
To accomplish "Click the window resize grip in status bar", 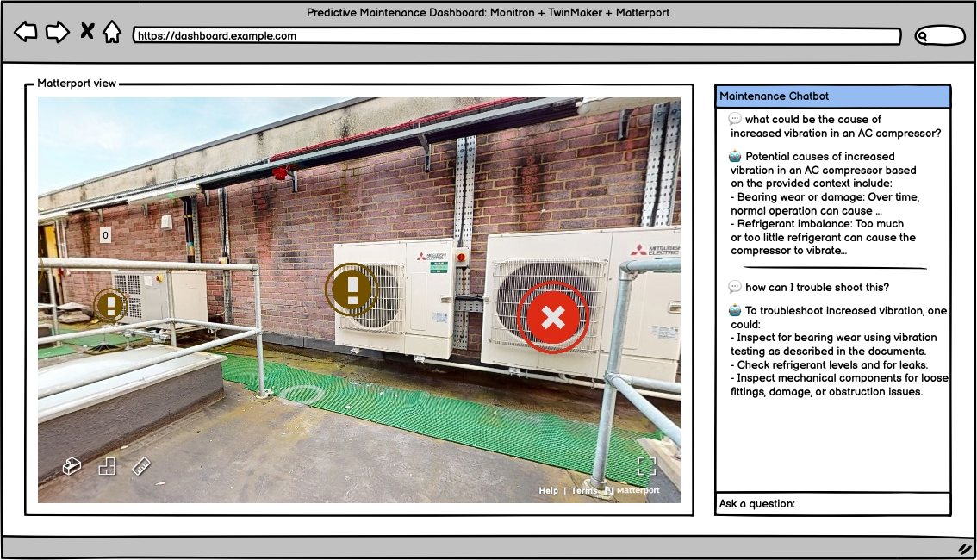I will tap(965, 549).
